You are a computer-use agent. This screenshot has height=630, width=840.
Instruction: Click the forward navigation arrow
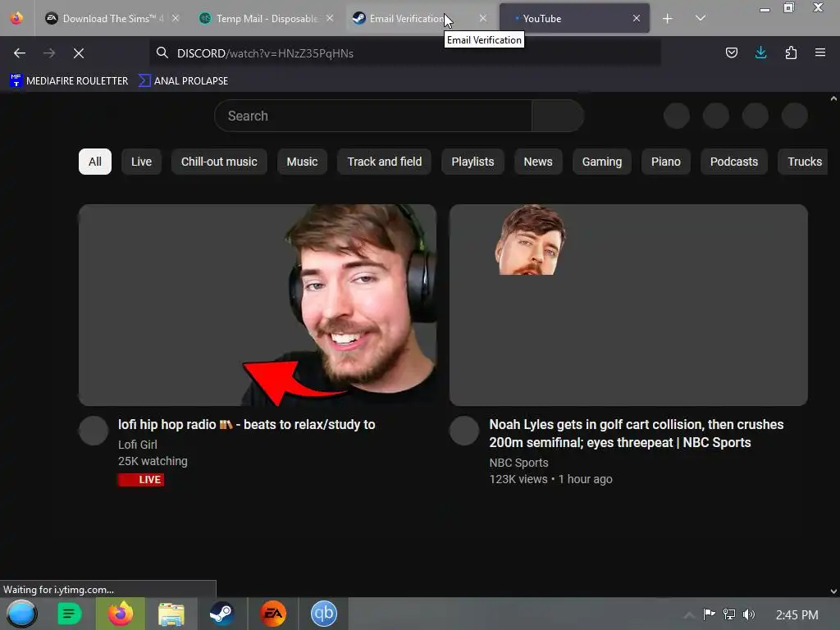pyautogui.click(x=48, y=53)
